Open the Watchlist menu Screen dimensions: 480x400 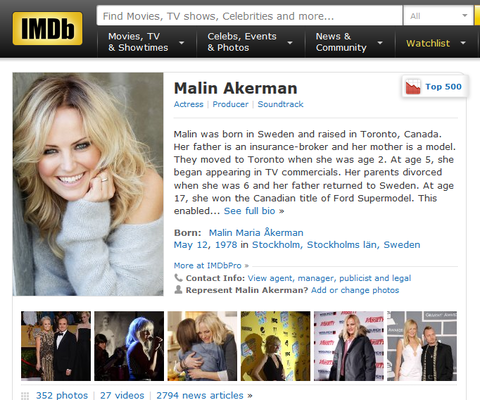(x=436, y=43)
